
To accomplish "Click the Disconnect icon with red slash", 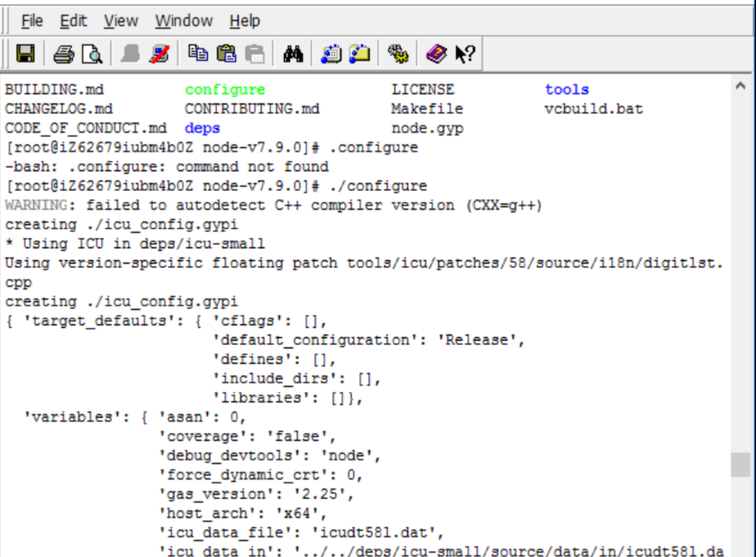I will coord(158,55).
